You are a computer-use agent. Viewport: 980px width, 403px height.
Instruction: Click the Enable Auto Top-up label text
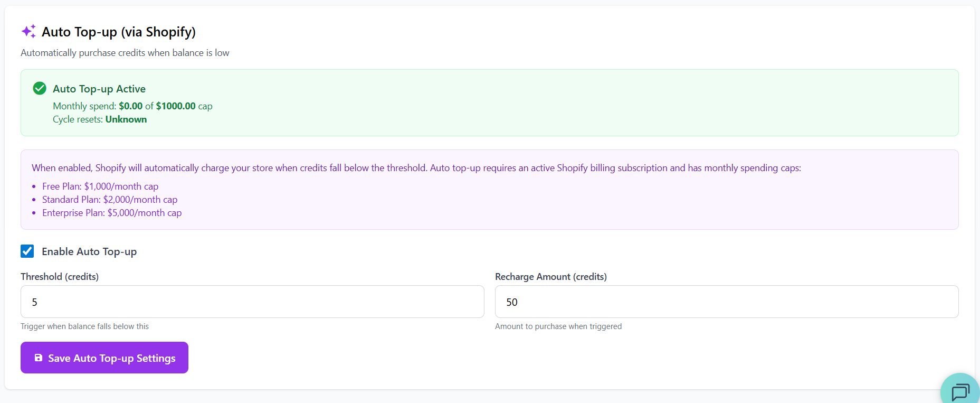[x=89, y=252]
